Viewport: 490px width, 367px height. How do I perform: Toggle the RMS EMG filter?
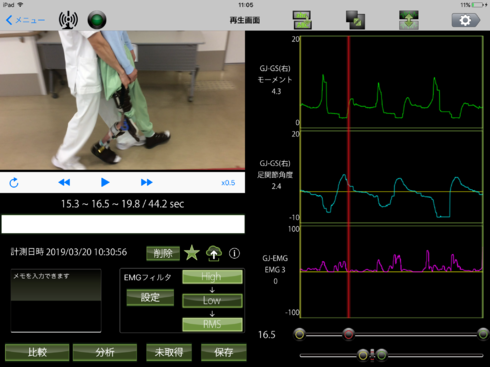(x=212, y=324)
